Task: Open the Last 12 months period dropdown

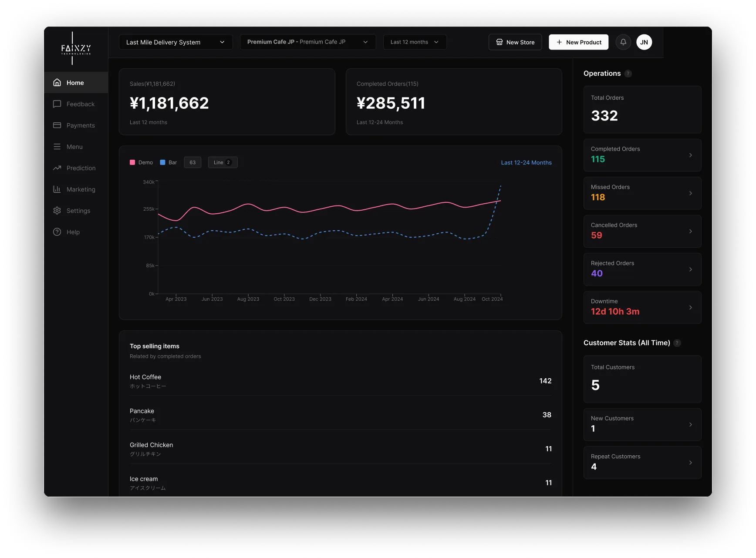Action: [x=415, y=42]
